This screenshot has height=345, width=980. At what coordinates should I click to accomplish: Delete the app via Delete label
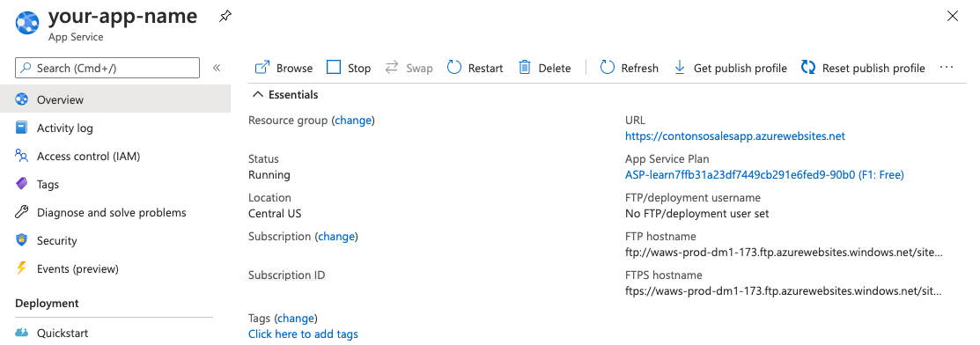[555, 68]
